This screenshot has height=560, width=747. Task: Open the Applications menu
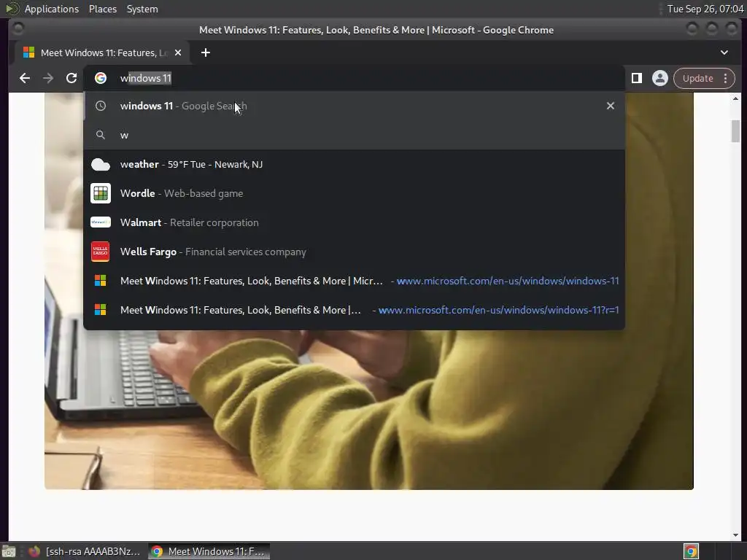(x=52, y=9)
